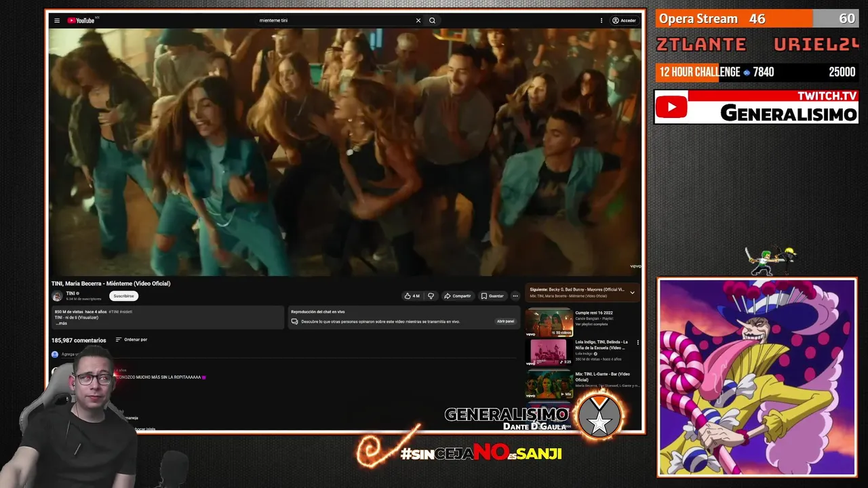
Task: Sign in with the Acceder button
Action: tap(625, 20)
